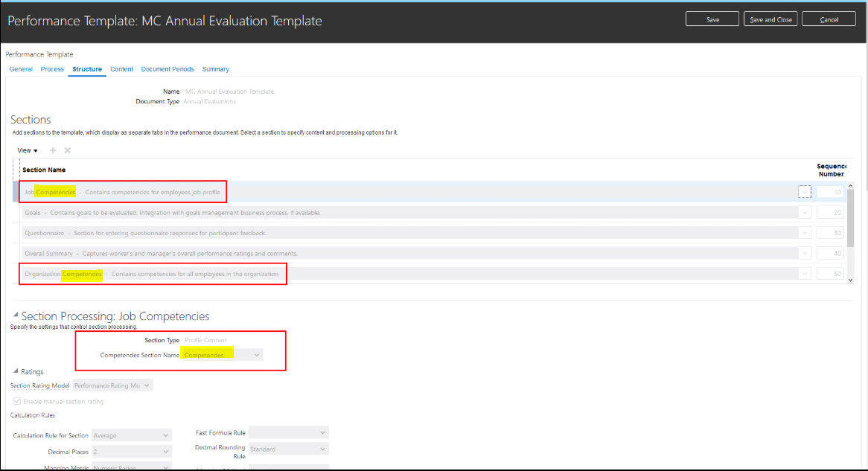The image size is (868, 471).
Task: Open the Document Periods tab
Action: coord(167,69)
